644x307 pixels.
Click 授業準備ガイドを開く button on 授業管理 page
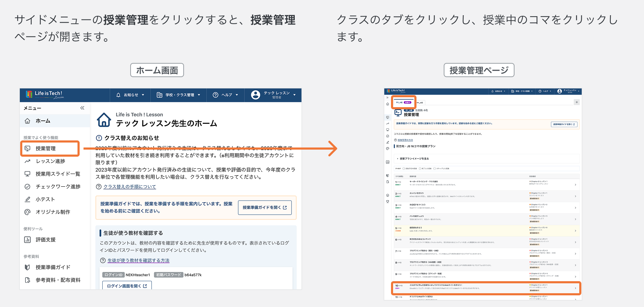click(564, 124)
